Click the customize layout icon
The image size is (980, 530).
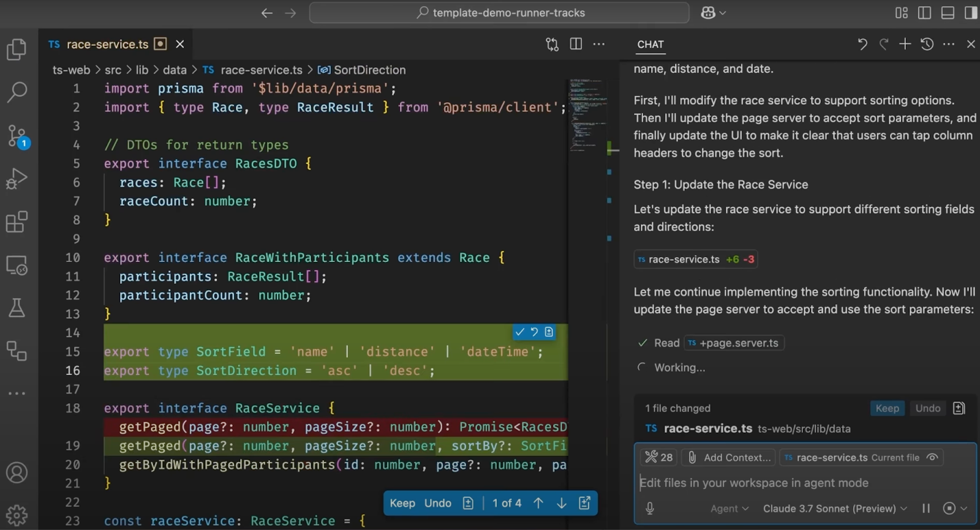click(x=902, y=13)
